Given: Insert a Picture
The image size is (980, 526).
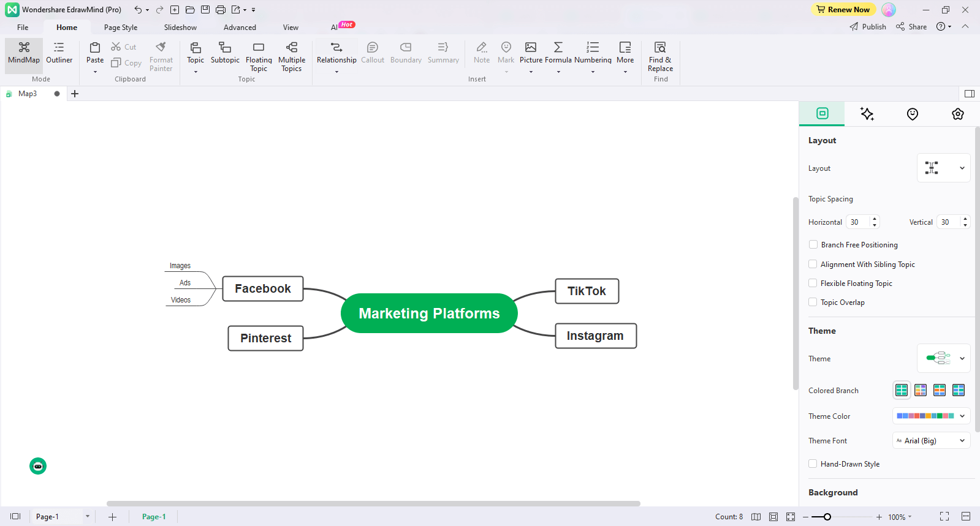Looking at the screenshot, I should click(531, 52).
